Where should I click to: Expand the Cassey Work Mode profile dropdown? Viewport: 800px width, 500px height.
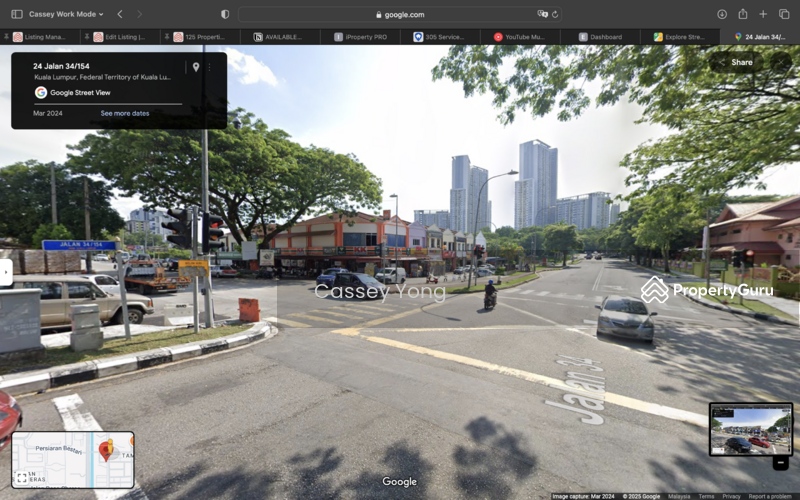point(66,14)
